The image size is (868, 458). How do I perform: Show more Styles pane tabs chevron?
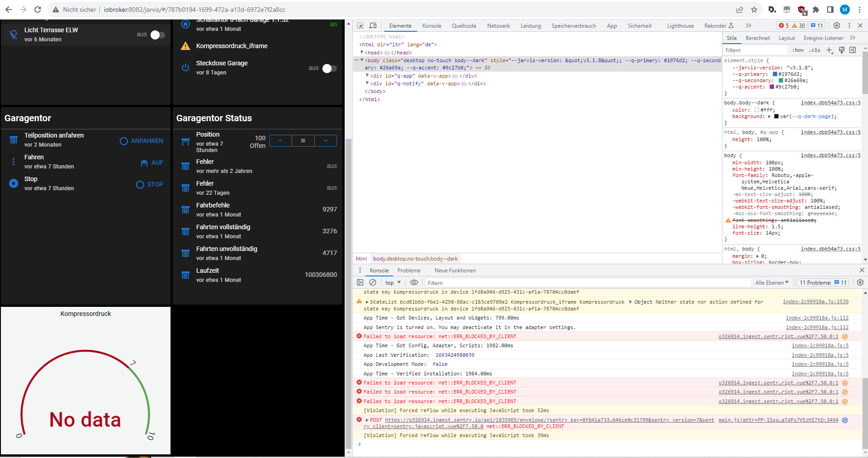[853, 38]
